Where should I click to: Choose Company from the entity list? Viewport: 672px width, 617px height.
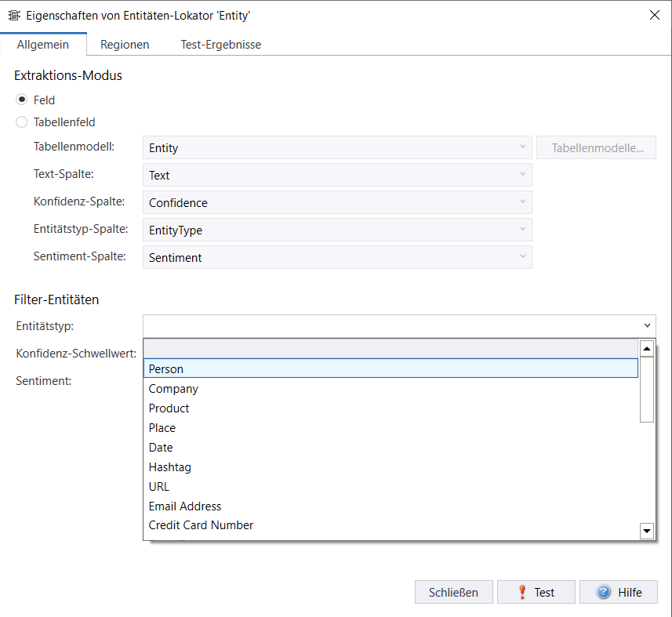(x=173, y=389)
